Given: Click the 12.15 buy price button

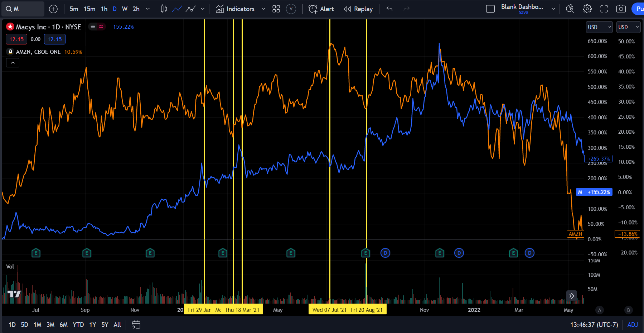Looking at the screenshot, I should [x=55, y=39].
